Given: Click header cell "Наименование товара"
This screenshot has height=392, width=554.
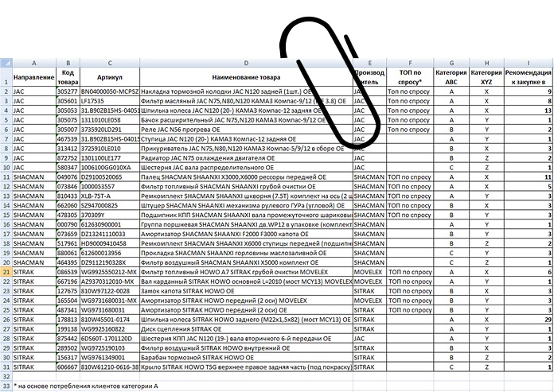Looking at the screenshot, I should pyautogui.click(x=246, y=77).
